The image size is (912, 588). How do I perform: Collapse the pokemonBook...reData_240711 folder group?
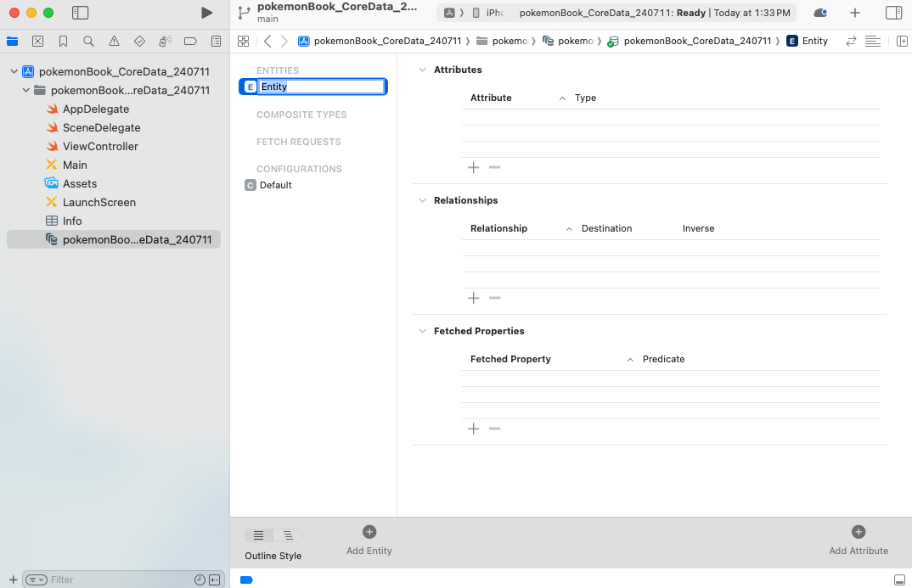click(x=25, y=90)
